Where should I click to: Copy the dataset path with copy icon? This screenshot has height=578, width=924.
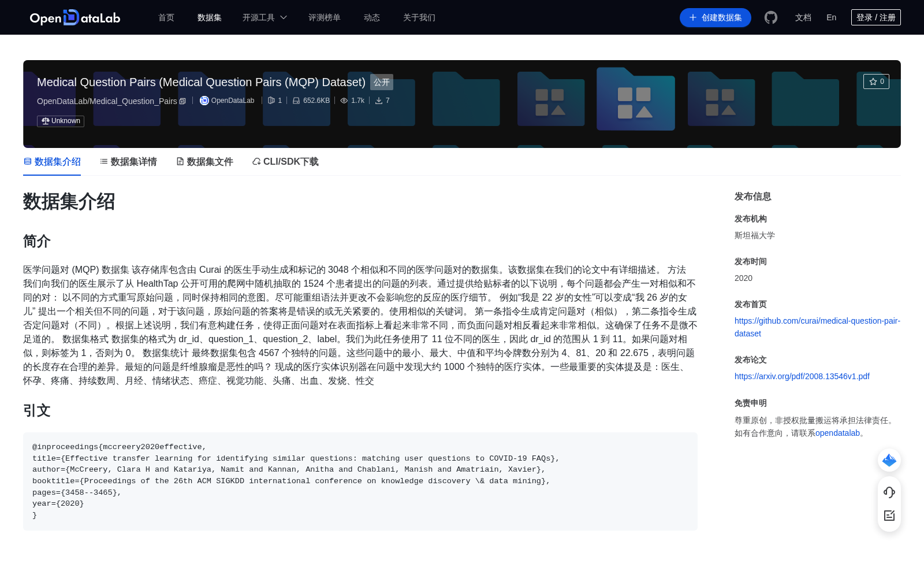click(x=182, y=101)
